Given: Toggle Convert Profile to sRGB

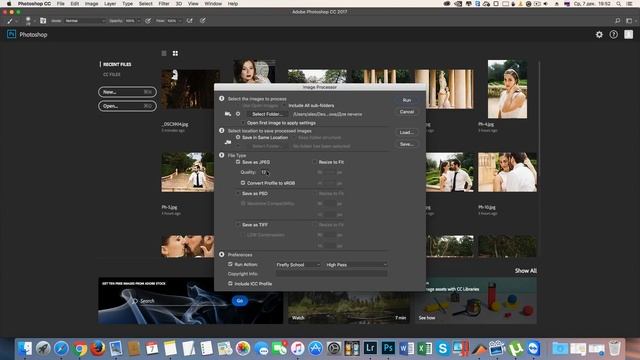Looking at the screenshot, I should [243, 183].
